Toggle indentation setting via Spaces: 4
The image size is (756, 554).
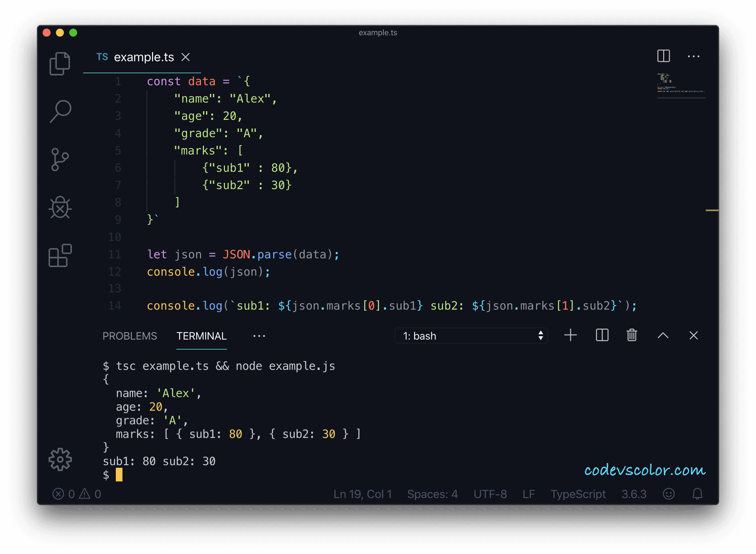[x=432, y=494]
